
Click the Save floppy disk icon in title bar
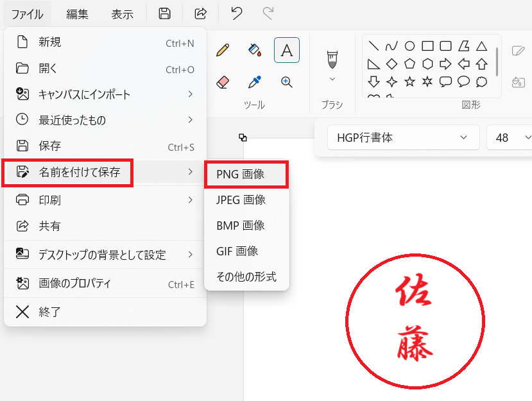pos(165,14)
